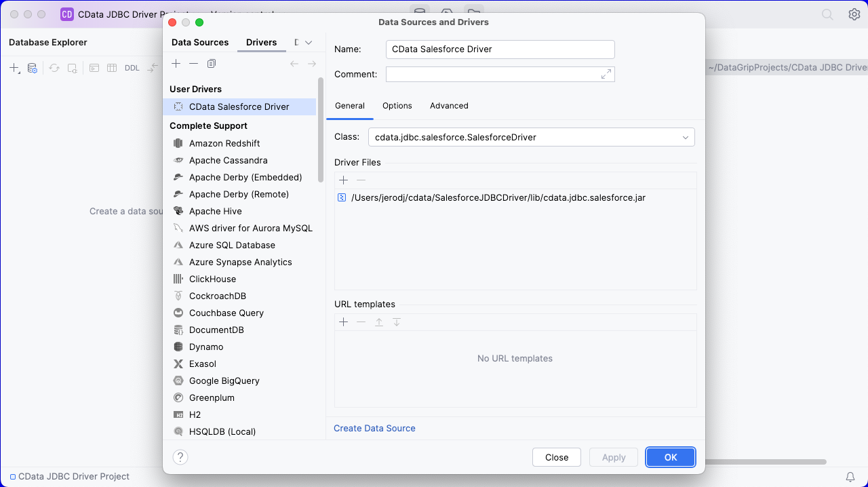Expand the hidden tabs chevron

[x=309, y=43]
